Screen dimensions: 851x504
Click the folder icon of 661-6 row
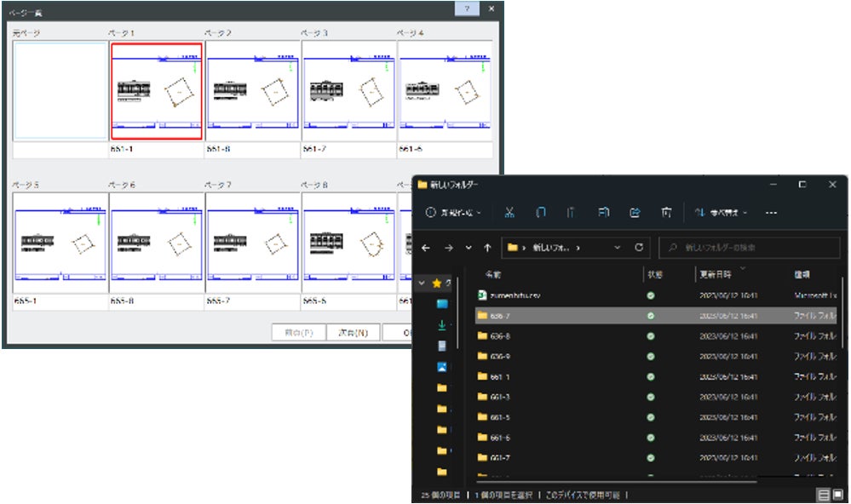(x=482, y=438)
